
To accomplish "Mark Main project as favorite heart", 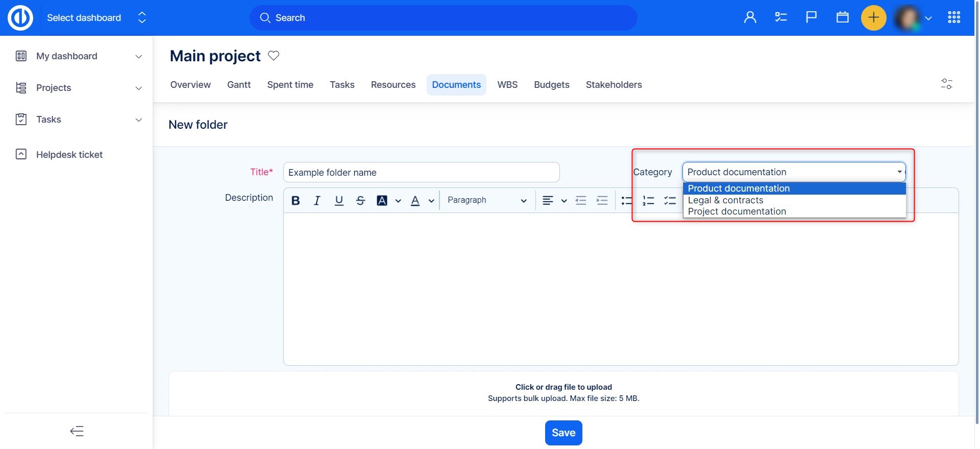I will pos(274,56).
